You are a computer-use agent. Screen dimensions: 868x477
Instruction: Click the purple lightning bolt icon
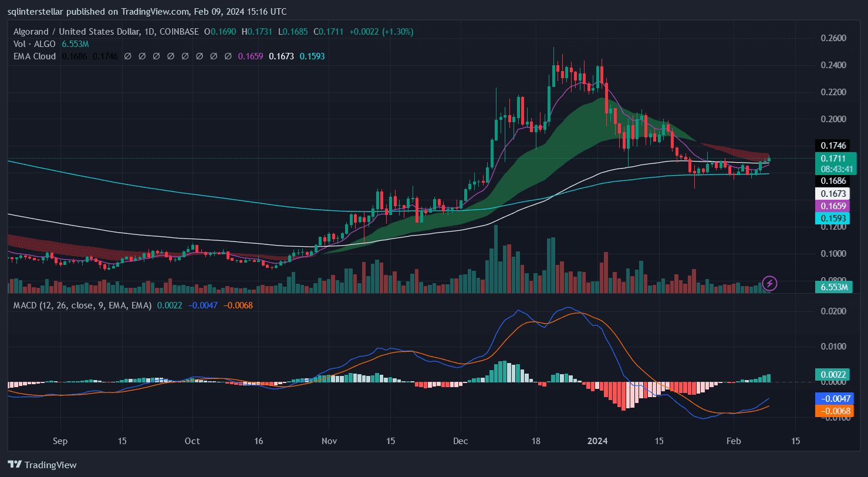[769, 283]
